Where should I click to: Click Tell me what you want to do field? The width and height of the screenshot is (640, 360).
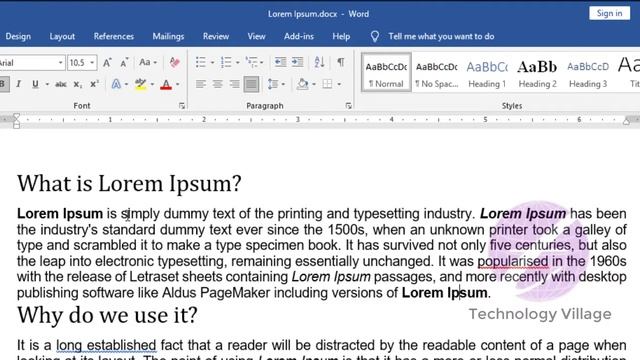click(441, 36)
